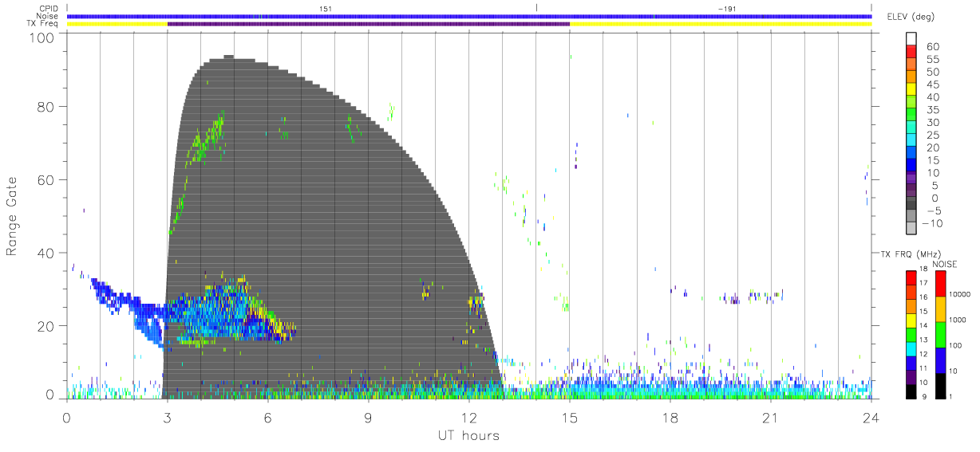This screenshot has width=980, height=452.
Task: Click the 9 tick on UT hours axis
Action: tap(369, 417)
